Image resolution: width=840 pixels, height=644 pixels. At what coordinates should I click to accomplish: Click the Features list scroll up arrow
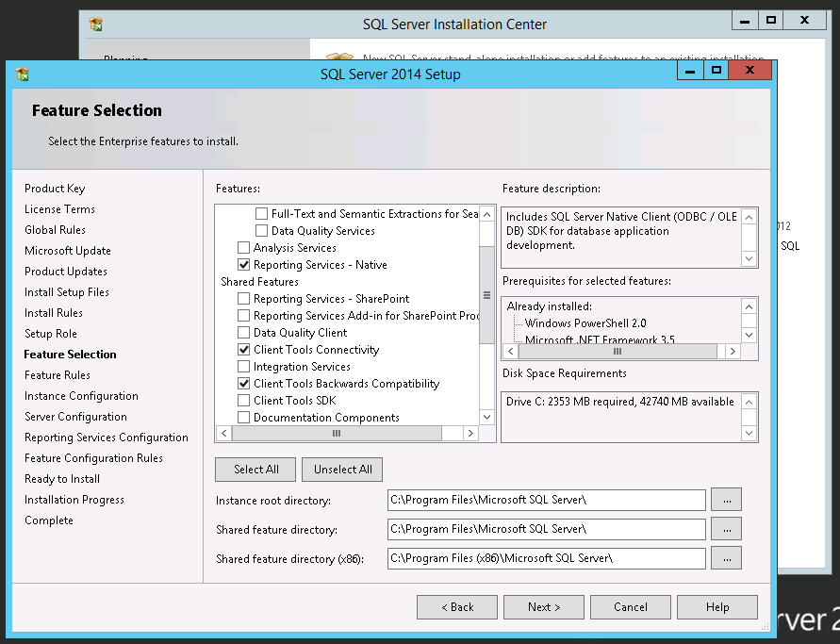pyautogui.click(x=486, y=214)
